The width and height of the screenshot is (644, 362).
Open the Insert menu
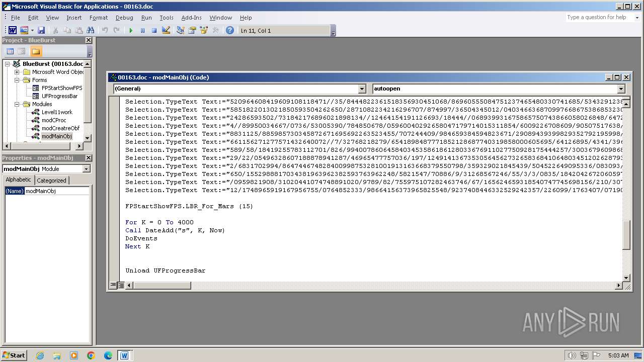[74, 18]
